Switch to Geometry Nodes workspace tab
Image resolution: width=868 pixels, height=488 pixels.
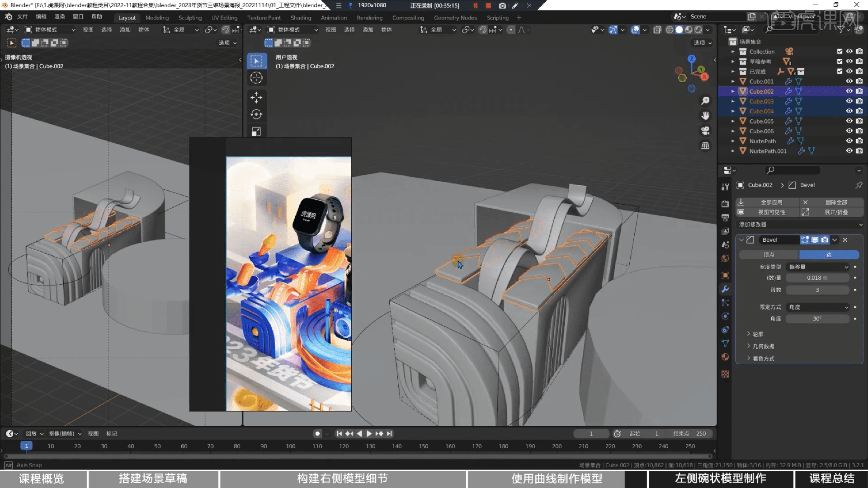[455, 18]
